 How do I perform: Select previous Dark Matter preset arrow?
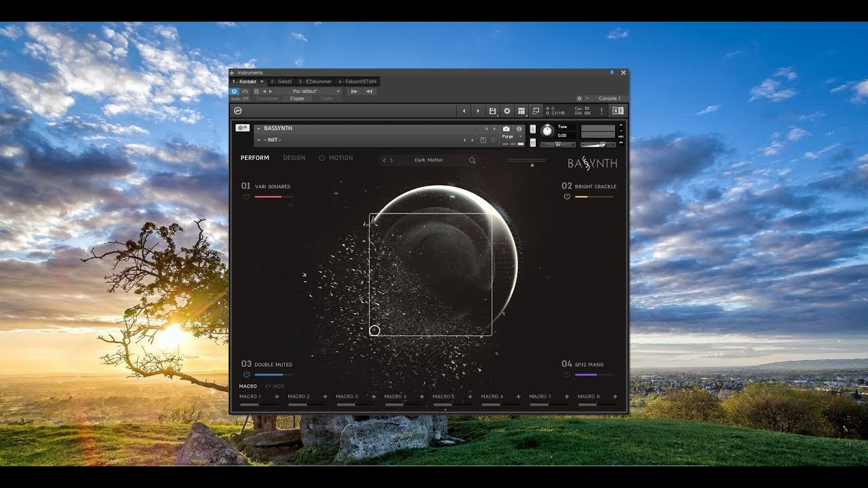(384, 161)
